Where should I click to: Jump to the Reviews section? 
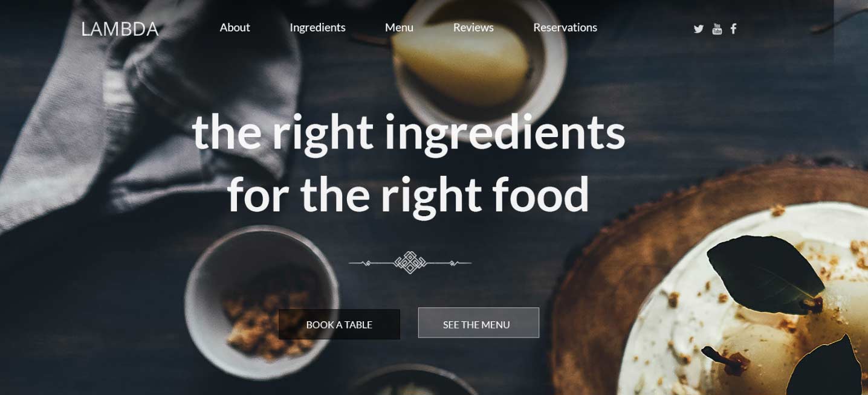point(473,27)
